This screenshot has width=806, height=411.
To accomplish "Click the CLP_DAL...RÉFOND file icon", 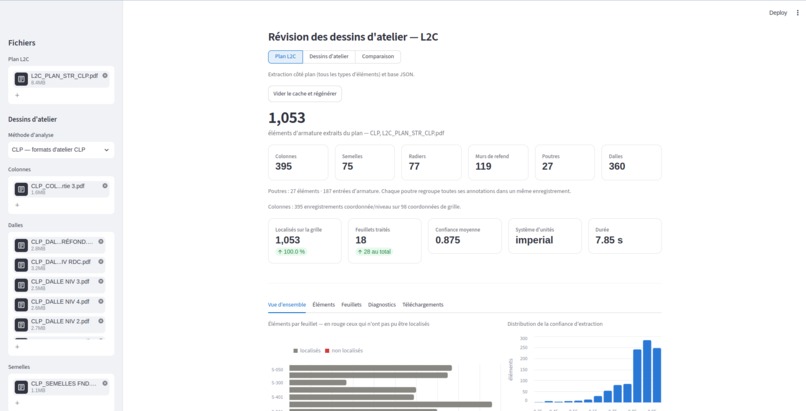I will point(21,245).
